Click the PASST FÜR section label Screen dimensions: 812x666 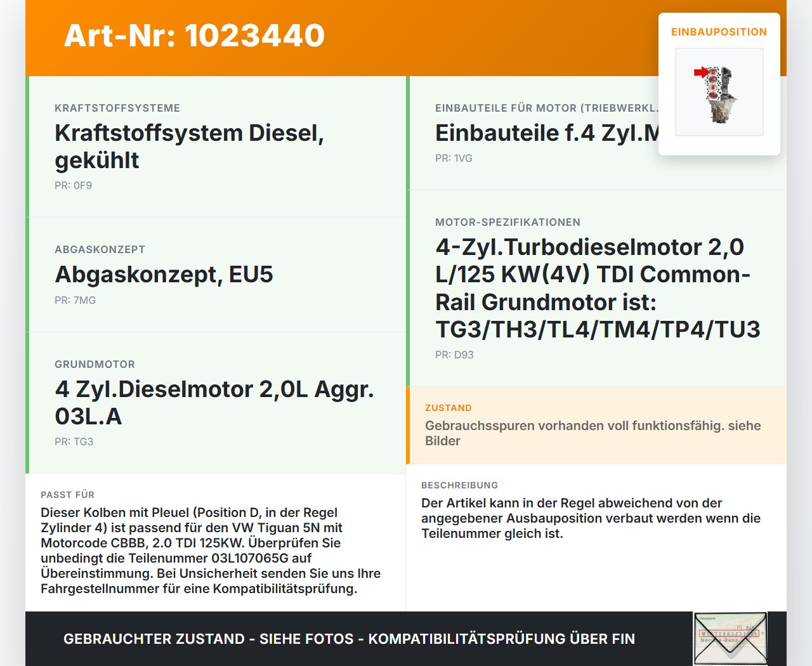point(67,495)
